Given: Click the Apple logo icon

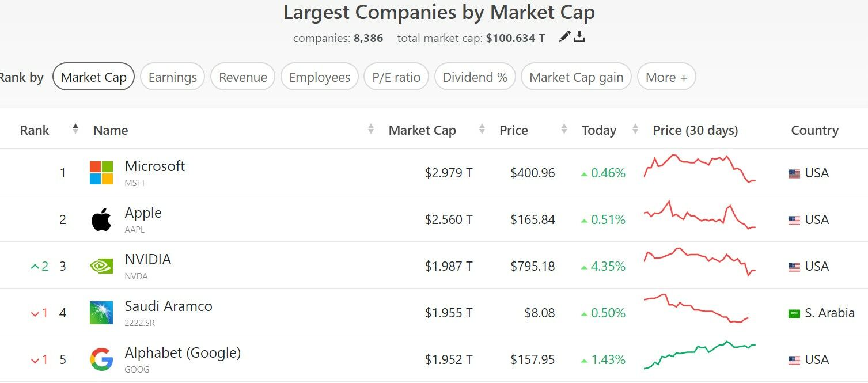Looking at the screenshot, I should coord(101,219).
